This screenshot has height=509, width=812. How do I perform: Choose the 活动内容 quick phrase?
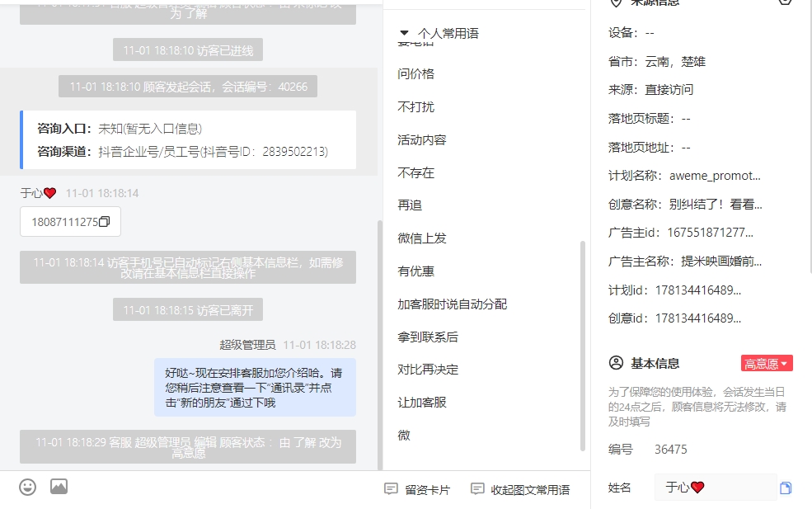(x=422, y=140)
